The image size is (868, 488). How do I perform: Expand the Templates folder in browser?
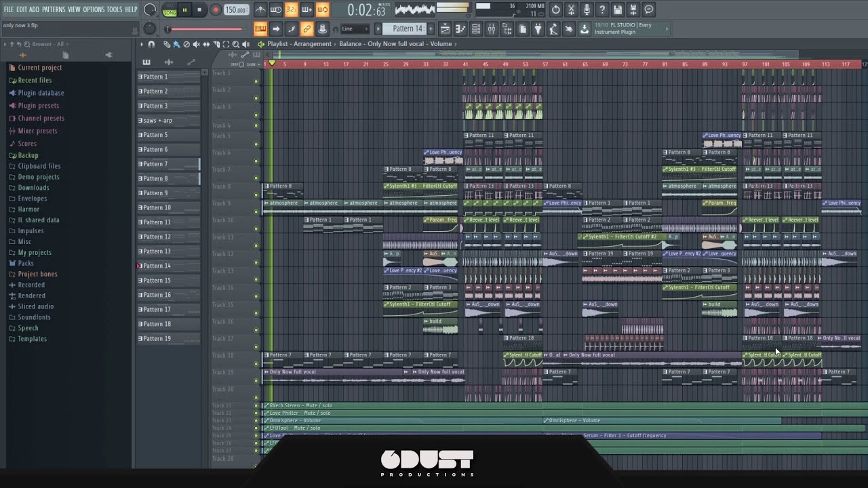tap(32, 339)
